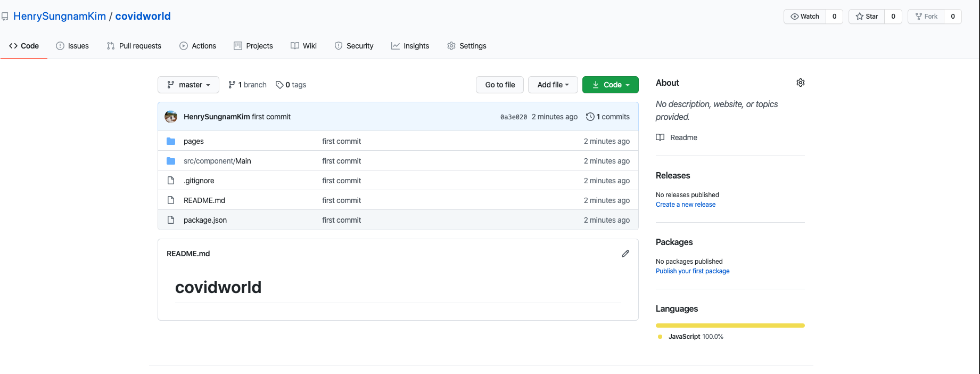Edit README with the pencil icon

pos(625,254)
